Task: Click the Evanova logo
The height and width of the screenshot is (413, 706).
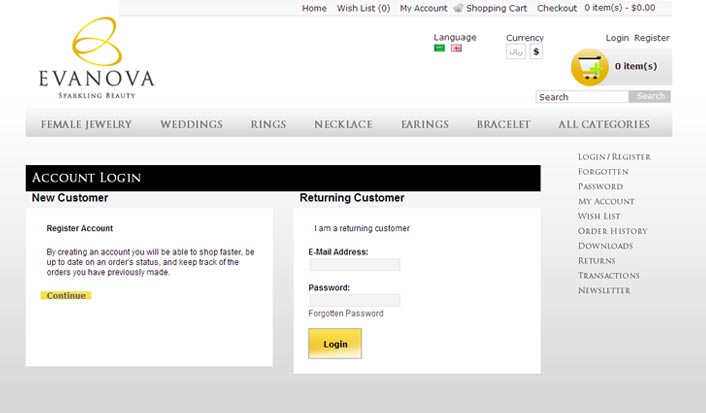Action: point(96,58)
